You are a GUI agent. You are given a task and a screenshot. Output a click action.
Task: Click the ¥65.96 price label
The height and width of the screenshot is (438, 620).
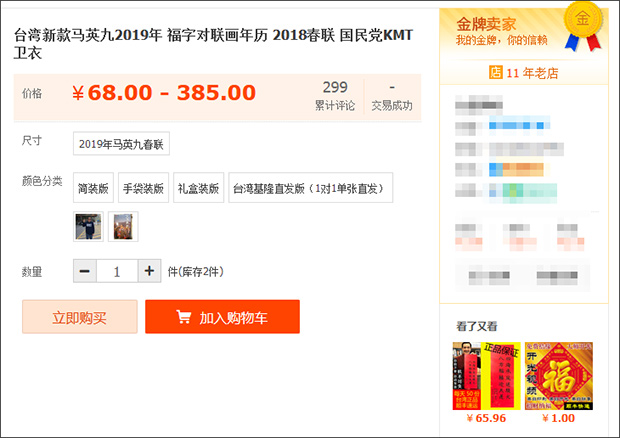point(486,418)
